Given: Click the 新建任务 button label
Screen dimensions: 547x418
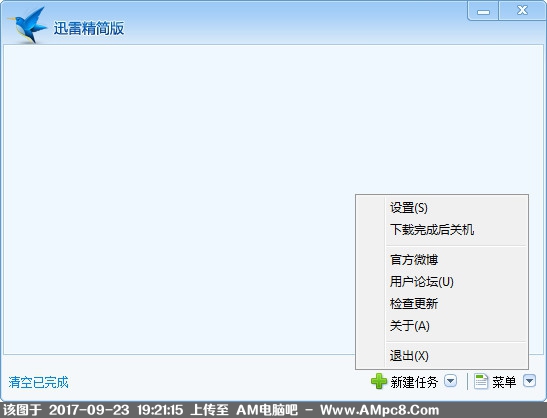Looking at the screenshot, I should [414, 382].
